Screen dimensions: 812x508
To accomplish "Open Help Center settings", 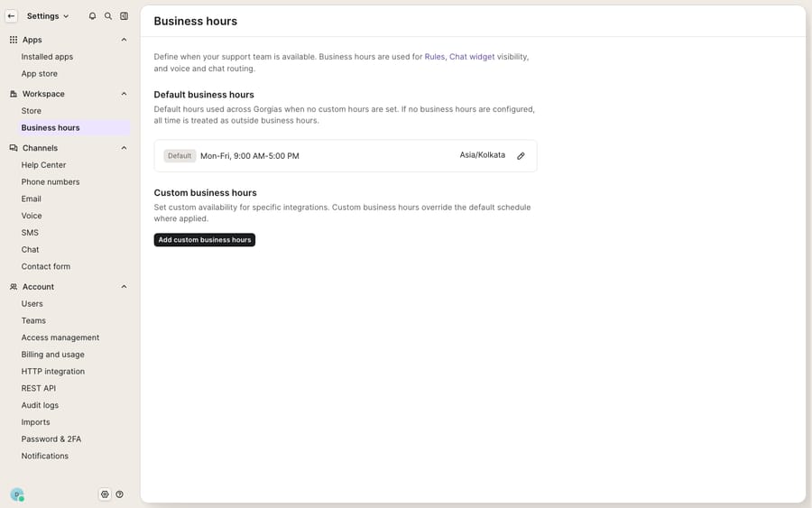I will click(43, 165).
